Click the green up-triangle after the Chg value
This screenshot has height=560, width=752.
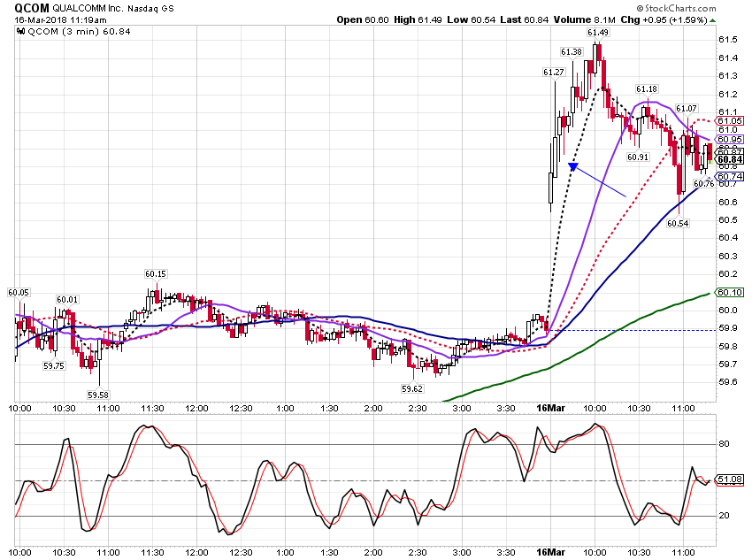(x=713, y=20)
